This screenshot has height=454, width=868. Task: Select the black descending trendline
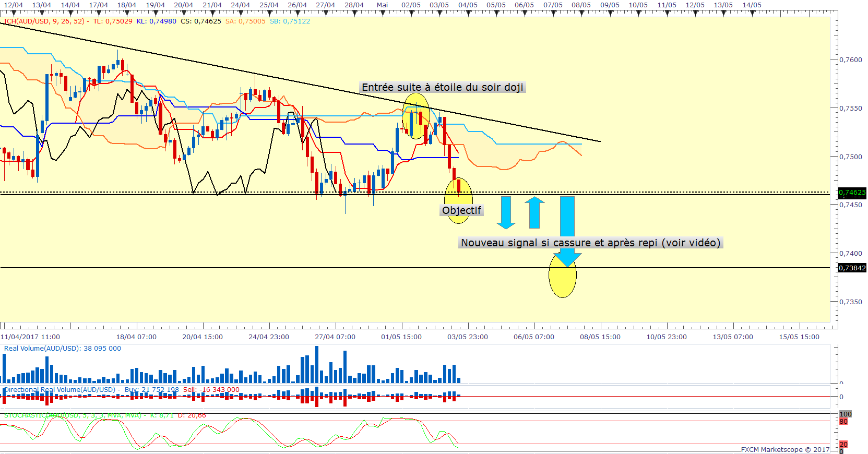(x=300, y=82)
